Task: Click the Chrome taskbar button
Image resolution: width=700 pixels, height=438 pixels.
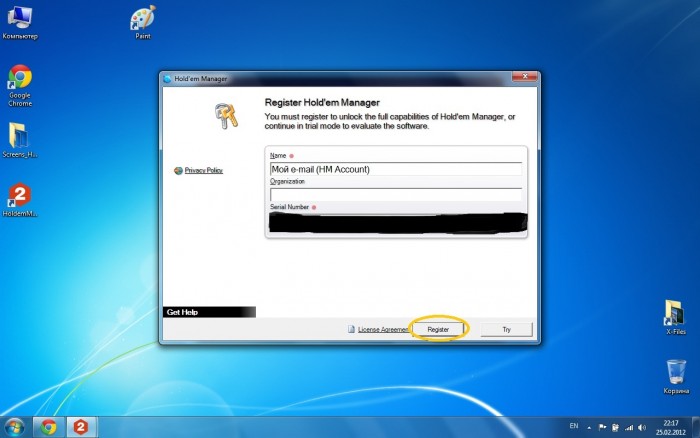Action: click(x=49, y=427)
